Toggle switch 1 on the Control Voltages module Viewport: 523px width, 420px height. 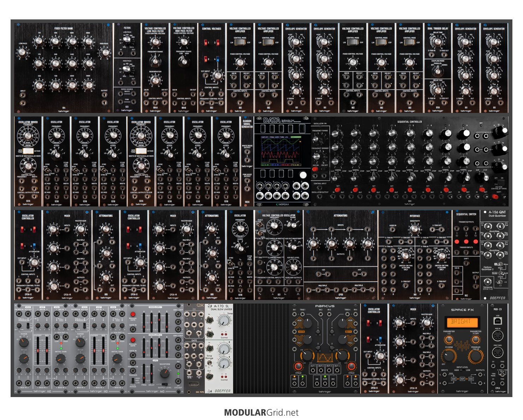(206, 43)
